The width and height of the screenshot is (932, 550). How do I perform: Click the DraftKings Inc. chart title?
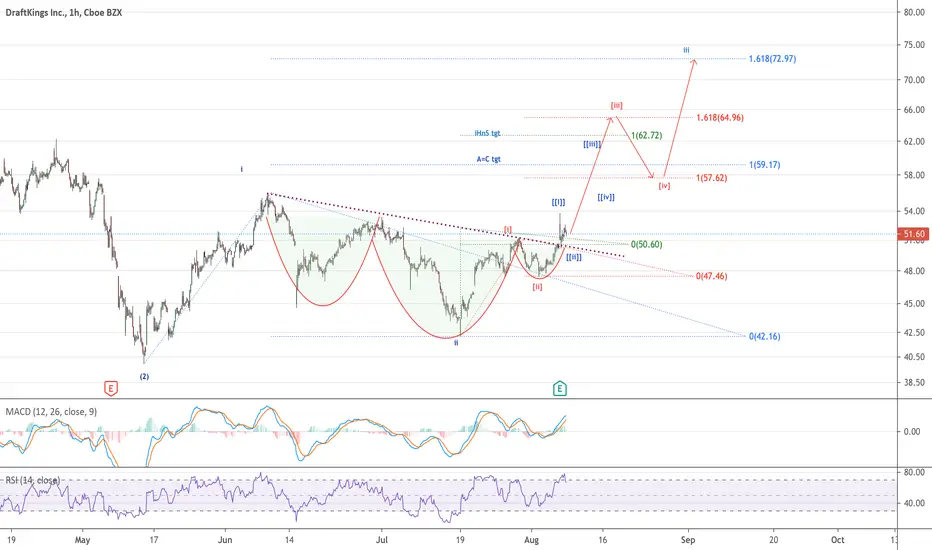64,12
